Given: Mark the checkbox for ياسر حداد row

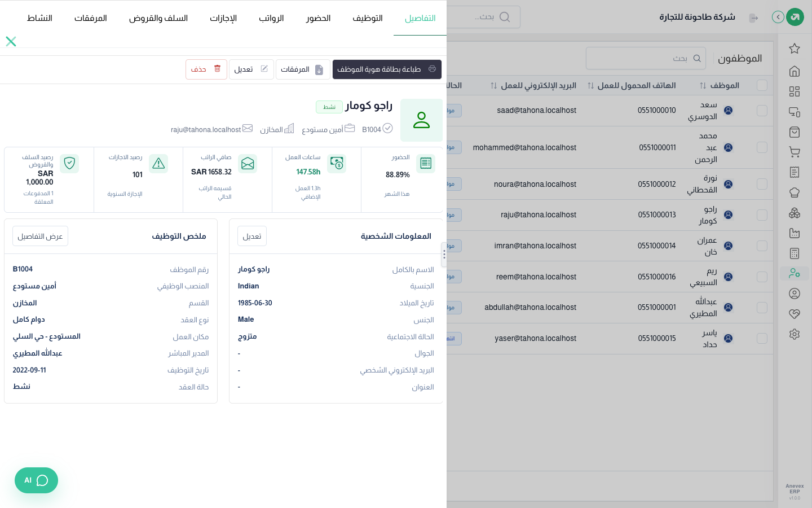Looking at the screenshot, I should [762, 339].
